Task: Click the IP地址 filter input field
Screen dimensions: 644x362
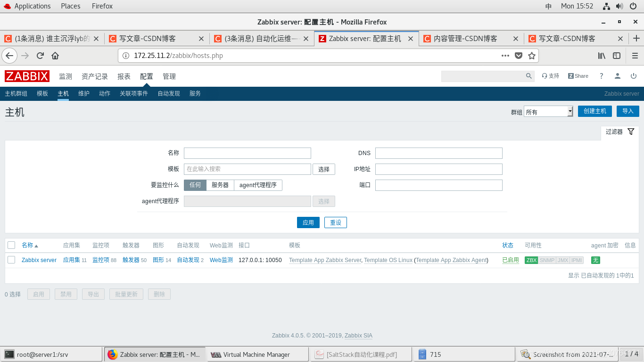Action: pyautogui.click(x=439, y=169)
